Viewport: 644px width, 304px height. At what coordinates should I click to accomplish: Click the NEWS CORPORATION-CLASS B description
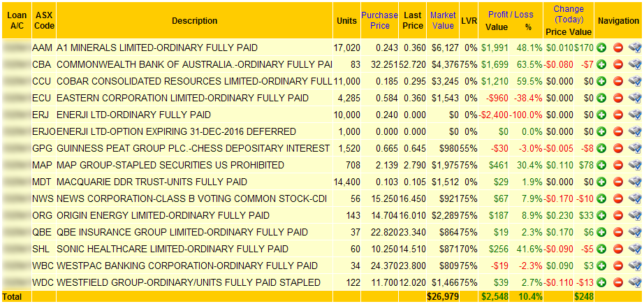click(x=191, y=199)
